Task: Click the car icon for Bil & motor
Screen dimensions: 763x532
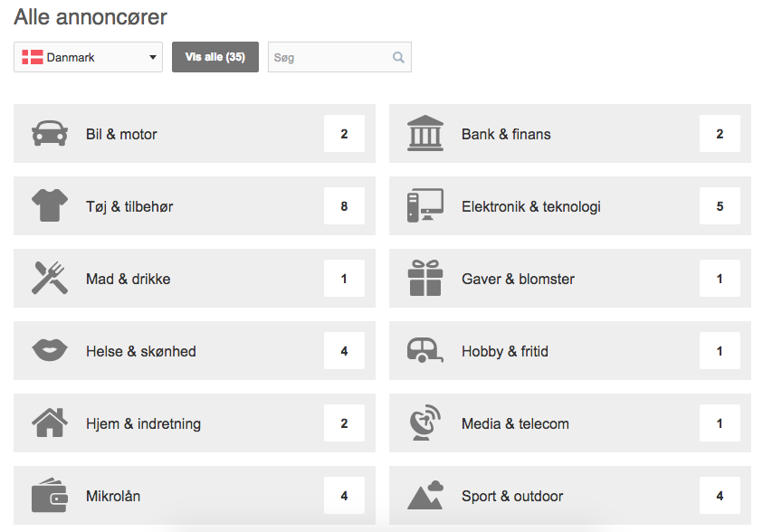Action: click(50, 133)
